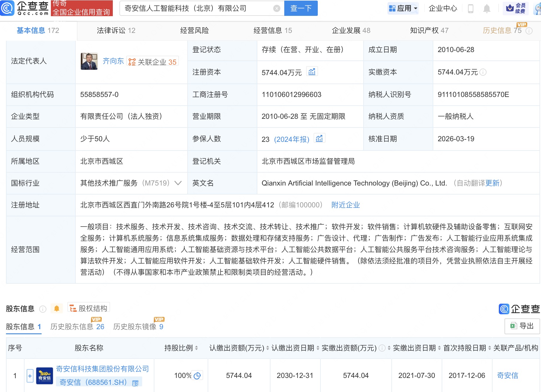Open the mobile phone app icon

[x=470, y=9]
